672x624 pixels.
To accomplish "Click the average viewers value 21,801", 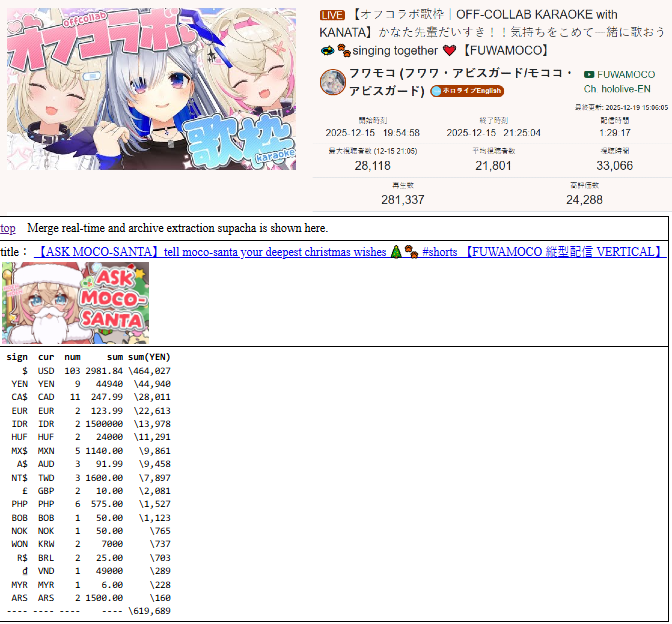I will tap(493, 166).
